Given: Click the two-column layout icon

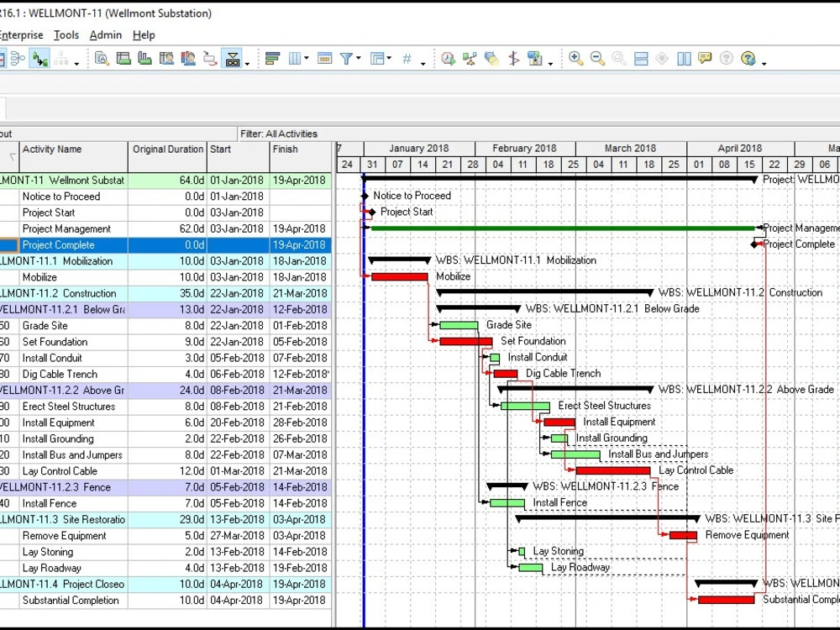Looking at the screenshot, I should click(x=684, y=59).
